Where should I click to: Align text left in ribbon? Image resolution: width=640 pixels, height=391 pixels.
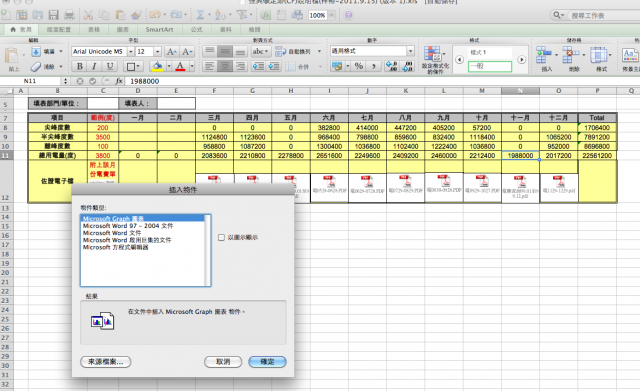(x=209, y=66)
